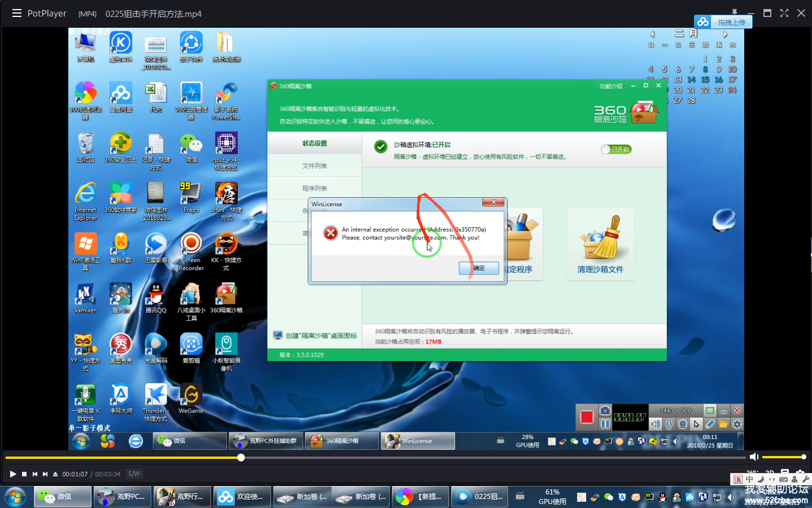This screenshot has height=508, width=812.
Task: Click the 1440 × 900 resolution label
Action: pyautogui.click(x=675, y=411)
